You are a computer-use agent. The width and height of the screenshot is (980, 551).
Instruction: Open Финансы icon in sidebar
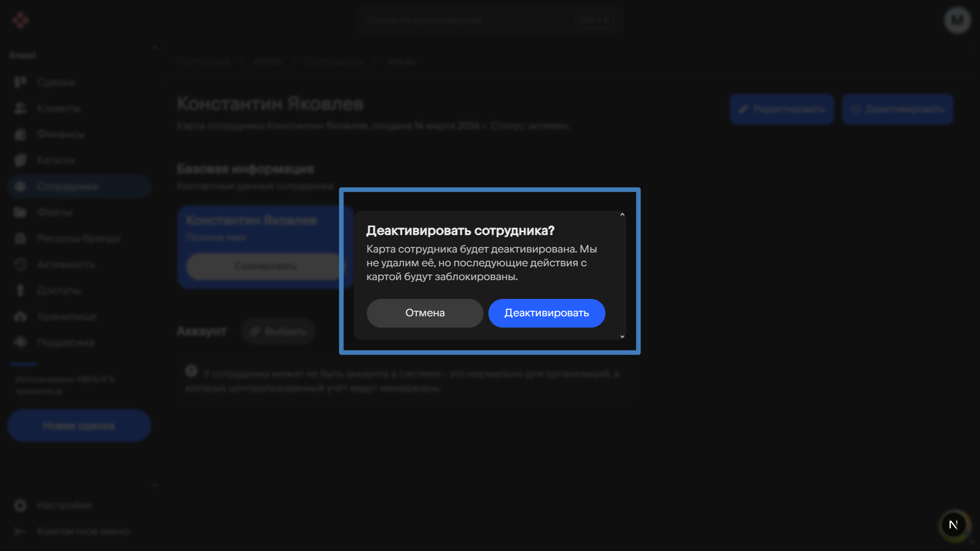(20, 134)
